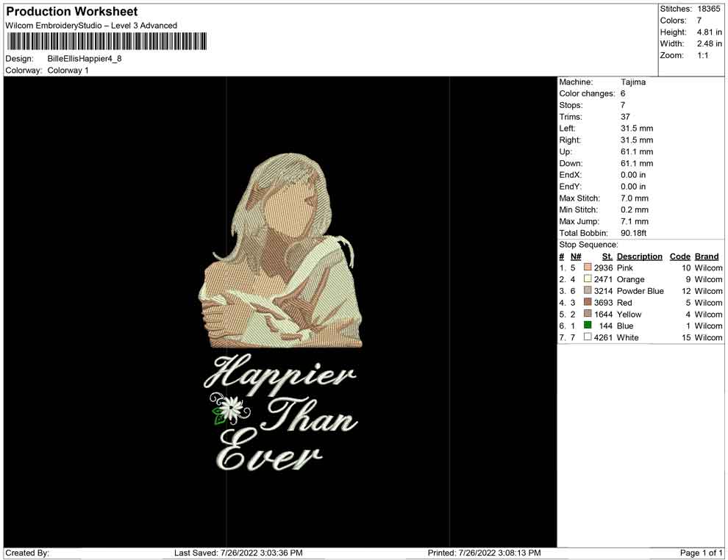Click the Page 1 of 1 footer text

[701, 553]
